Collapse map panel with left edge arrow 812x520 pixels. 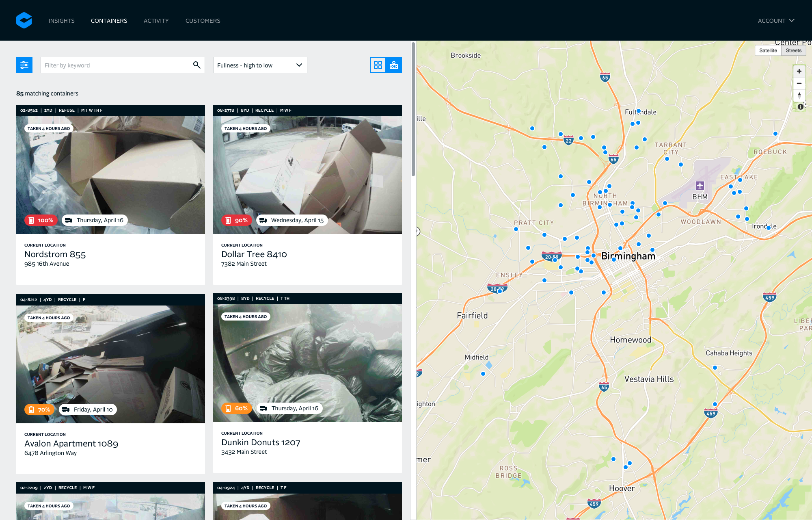pyautogui.click(x=418, y=232)
